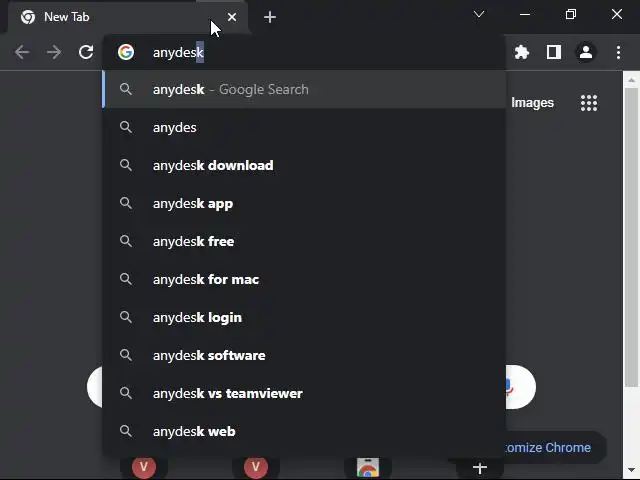
Task: Choose suggestion anydesk login
Action: [x=304, y=317]
